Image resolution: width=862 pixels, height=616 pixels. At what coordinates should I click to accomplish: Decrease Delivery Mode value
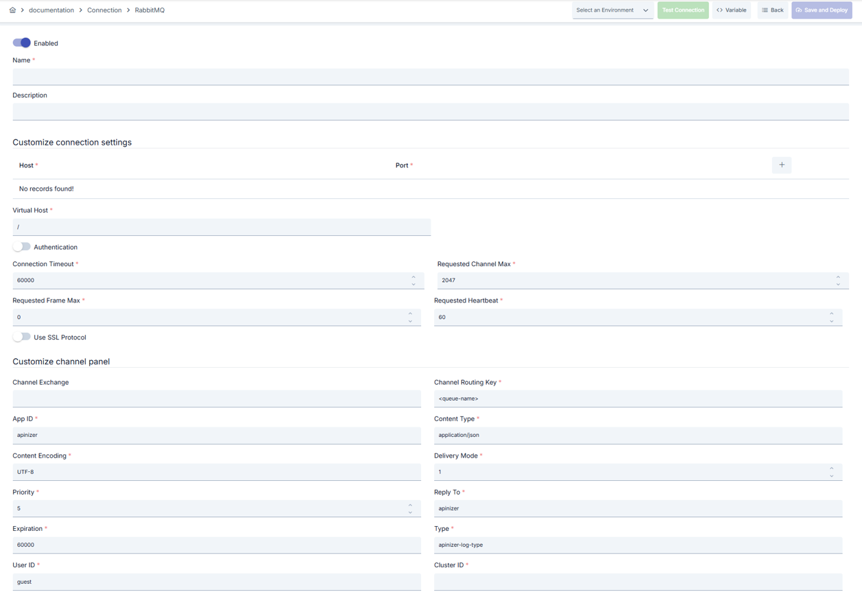pyautogui.click(x=831, y=475)
